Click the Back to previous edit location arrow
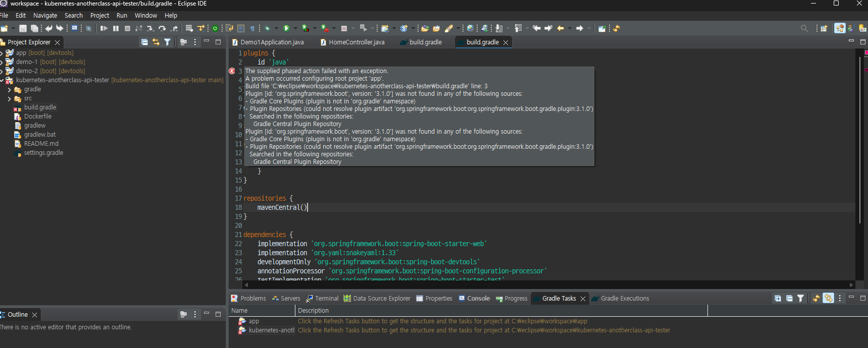 coord(536,28)
